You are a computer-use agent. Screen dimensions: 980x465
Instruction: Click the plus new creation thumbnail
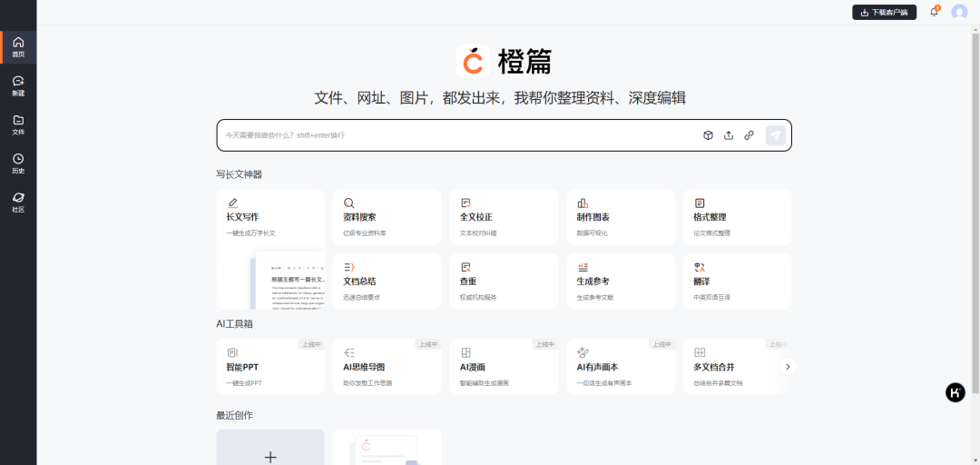coord(270,448)
